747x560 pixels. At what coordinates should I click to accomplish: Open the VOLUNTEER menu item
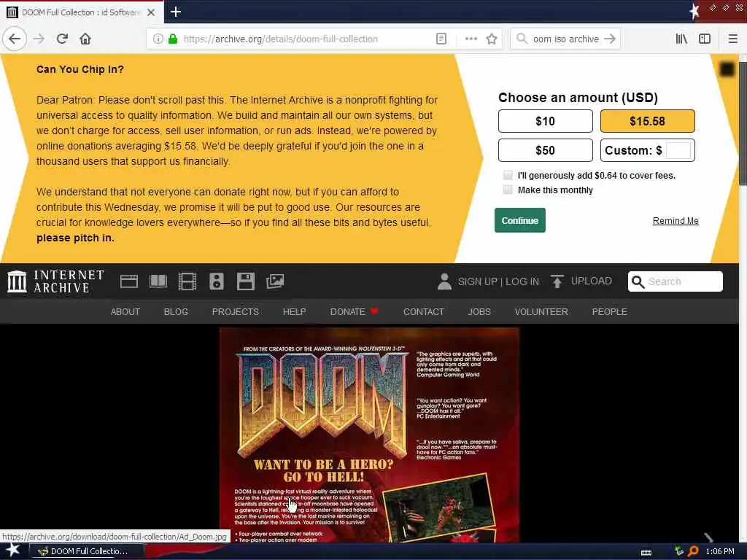click(x=541, y=312)
